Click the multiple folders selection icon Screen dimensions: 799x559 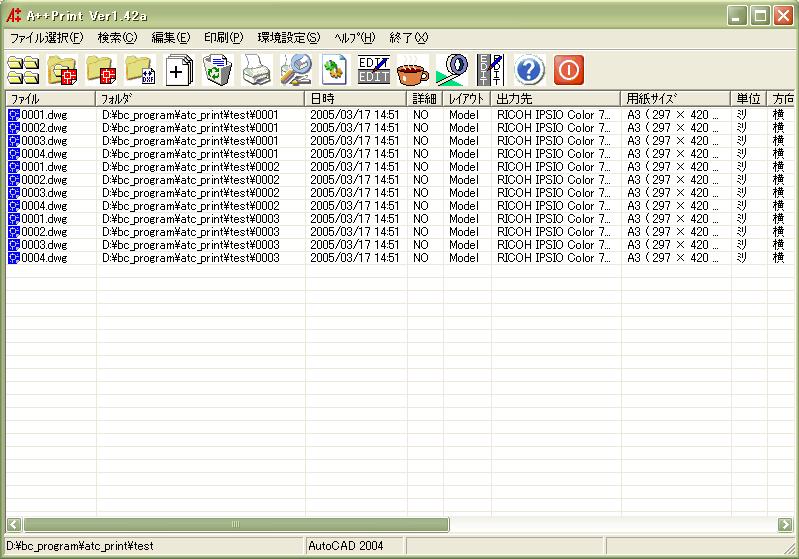coord(23,70)
